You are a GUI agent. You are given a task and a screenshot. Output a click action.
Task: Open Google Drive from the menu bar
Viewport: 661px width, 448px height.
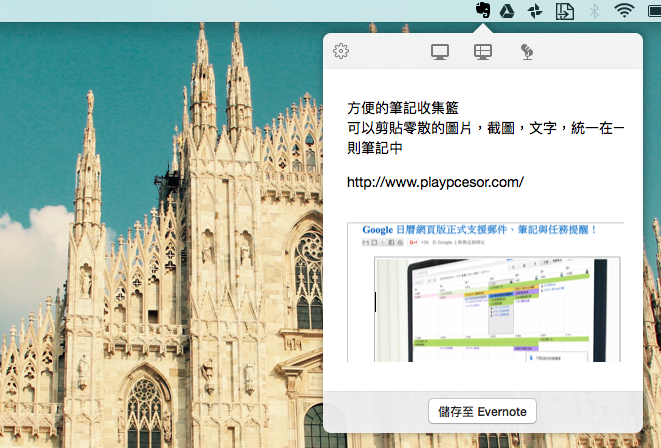tap(507, 11)
